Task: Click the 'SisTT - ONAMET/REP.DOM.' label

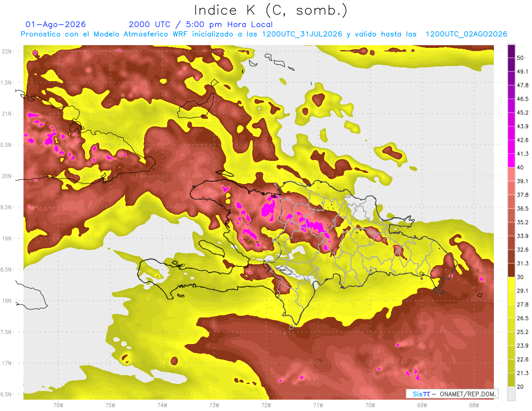Action: click(x=452, y=394)
